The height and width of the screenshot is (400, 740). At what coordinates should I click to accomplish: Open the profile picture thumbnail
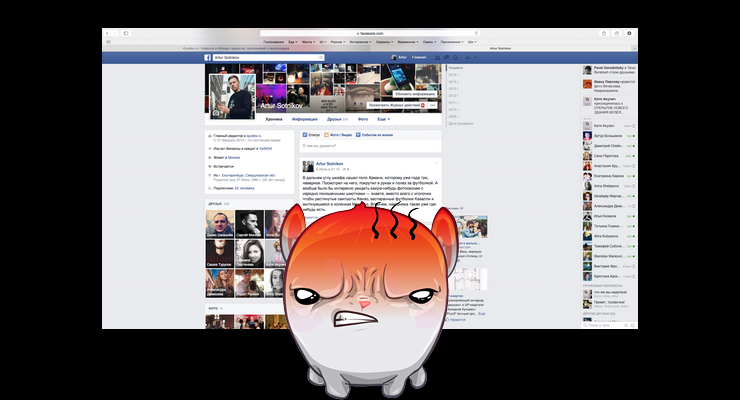pyautogui.click(x=232, y=97)
